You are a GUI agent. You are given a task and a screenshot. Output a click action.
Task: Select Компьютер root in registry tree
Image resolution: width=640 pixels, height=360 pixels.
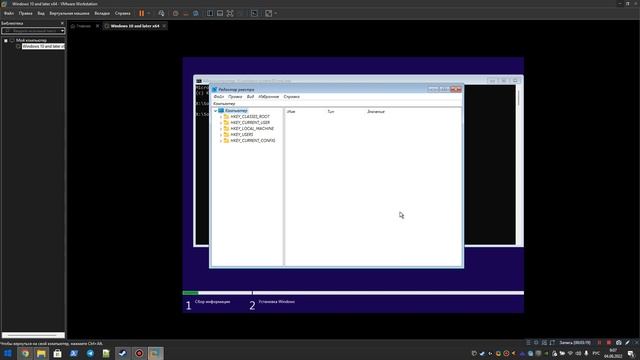click(x=236, y=111)
